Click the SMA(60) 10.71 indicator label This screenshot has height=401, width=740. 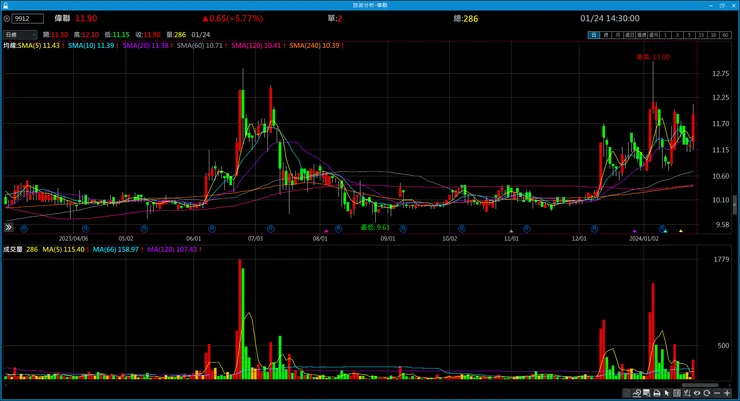click(x=200, y=46)
